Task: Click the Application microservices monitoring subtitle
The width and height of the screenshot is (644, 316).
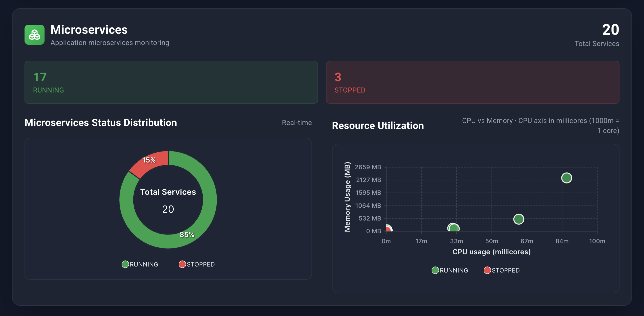Action: 110,43
